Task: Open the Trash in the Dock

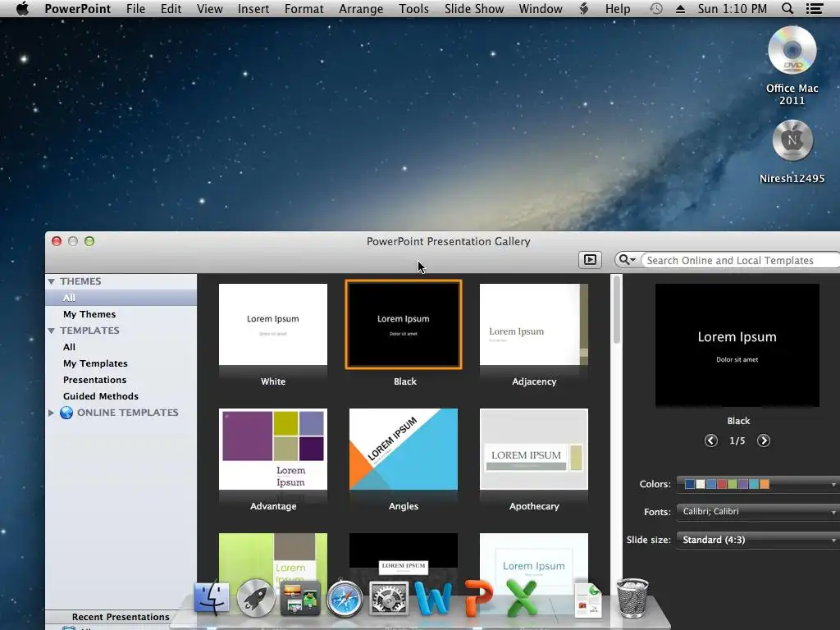Action: pos(632,598)
